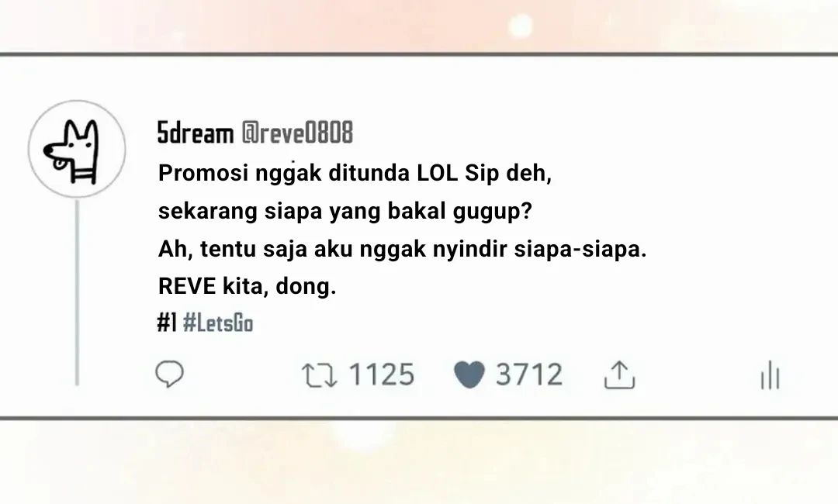View tweet analytics bar chart icon
Screen dimensions: 838x504
770,375
